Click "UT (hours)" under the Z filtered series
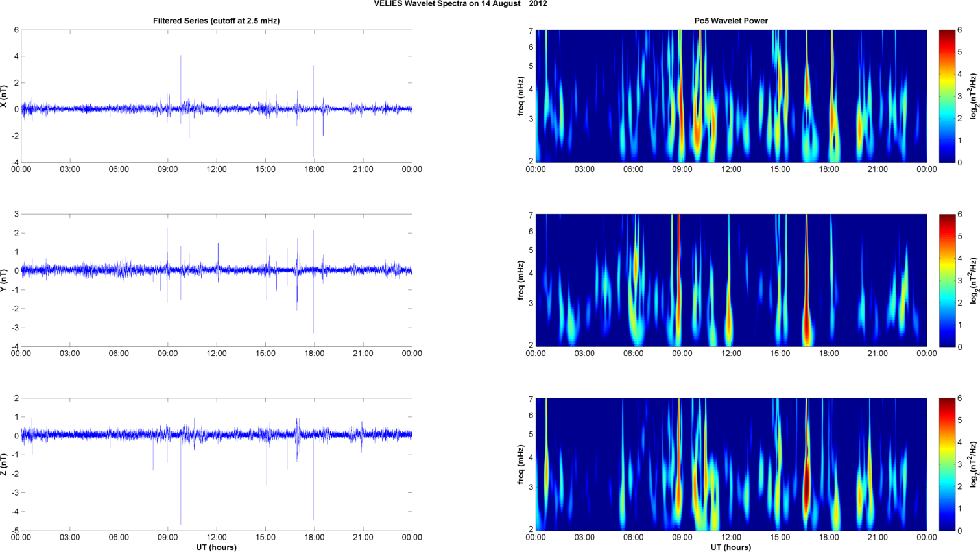The image size is (980, 552). point(216,547)
